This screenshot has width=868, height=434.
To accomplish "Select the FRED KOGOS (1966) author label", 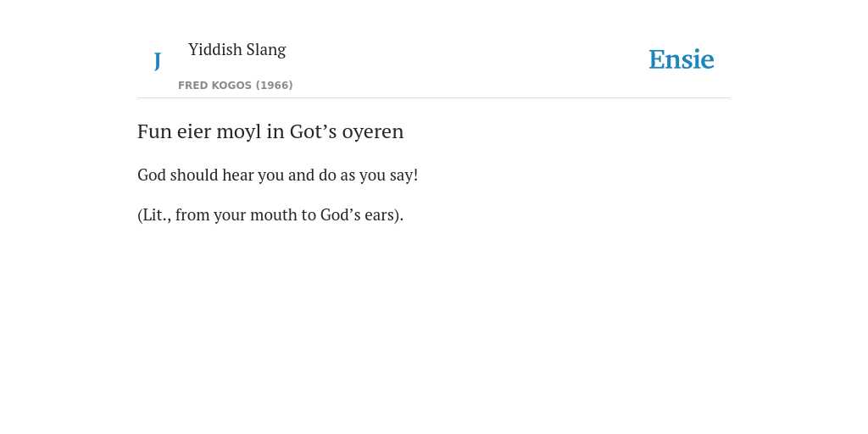I will pyautogui.click(x=236, y=86).
